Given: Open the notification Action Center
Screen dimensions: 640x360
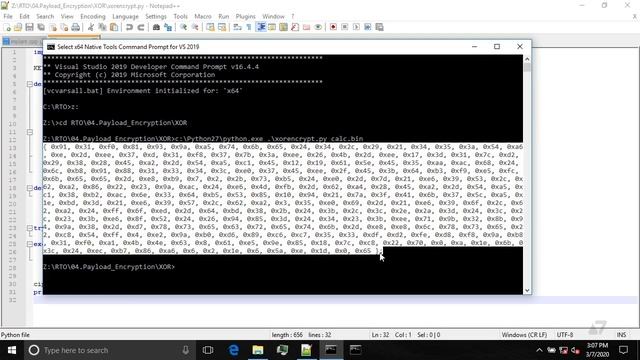Looking at the screenshot, I should pyautogui.click(x=623, y=350).
